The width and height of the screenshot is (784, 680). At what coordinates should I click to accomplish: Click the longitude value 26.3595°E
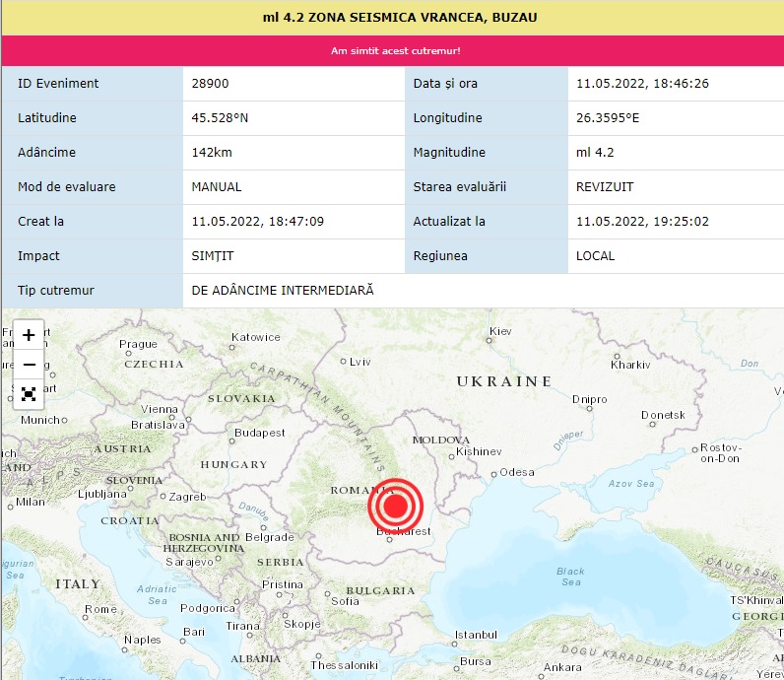[x=608, y=117]
